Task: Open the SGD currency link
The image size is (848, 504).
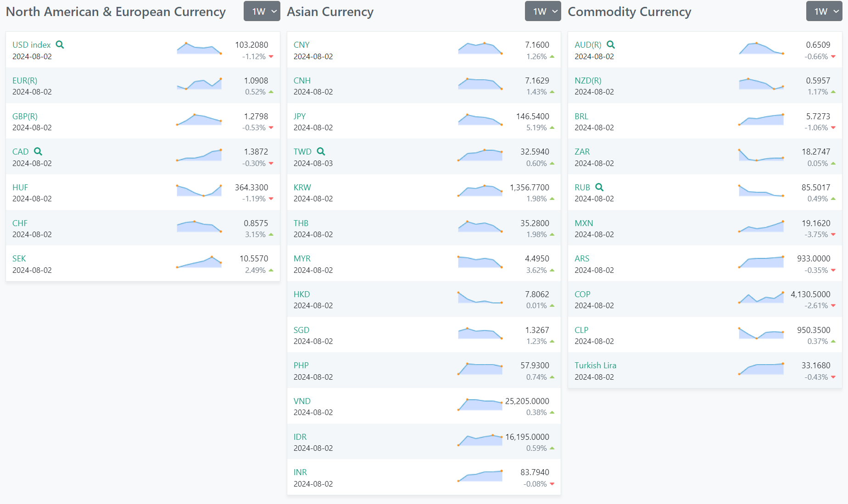Action: [x=301, y=330]
